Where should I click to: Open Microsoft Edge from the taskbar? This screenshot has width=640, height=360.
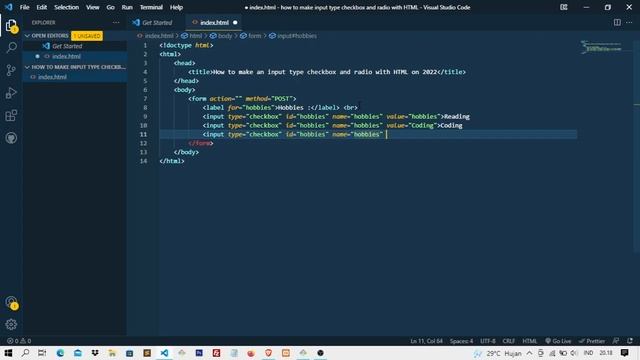coord(60,353)
